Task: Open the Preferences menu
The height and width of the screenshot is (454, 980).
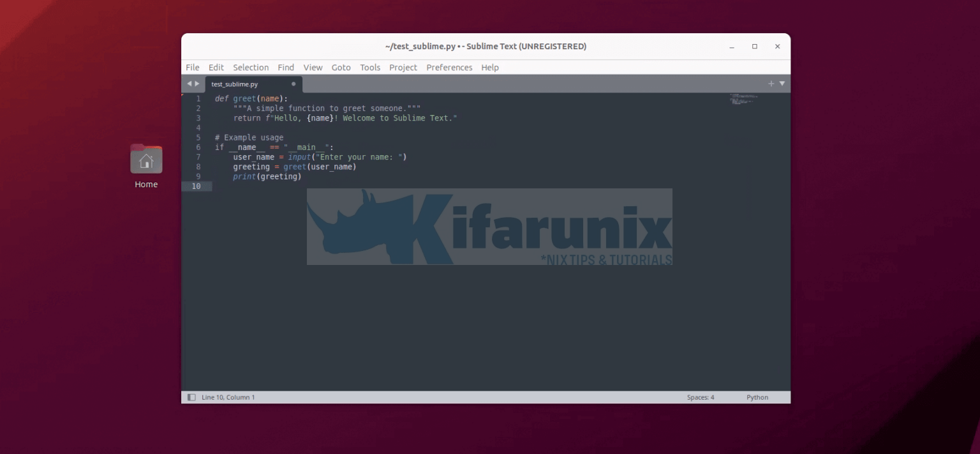Action: [449, 67]
